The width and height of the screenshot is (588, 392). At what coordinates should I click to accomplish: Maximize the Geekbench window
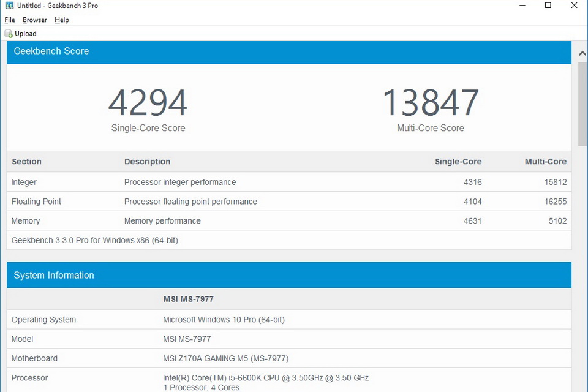click(548, 6)
